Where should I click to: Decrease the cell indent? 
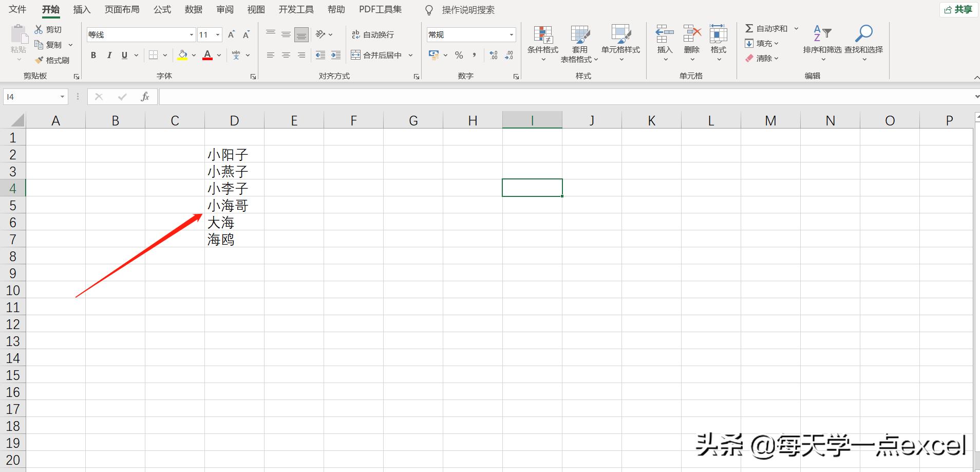pyautogui.click(x=321, y=55)
